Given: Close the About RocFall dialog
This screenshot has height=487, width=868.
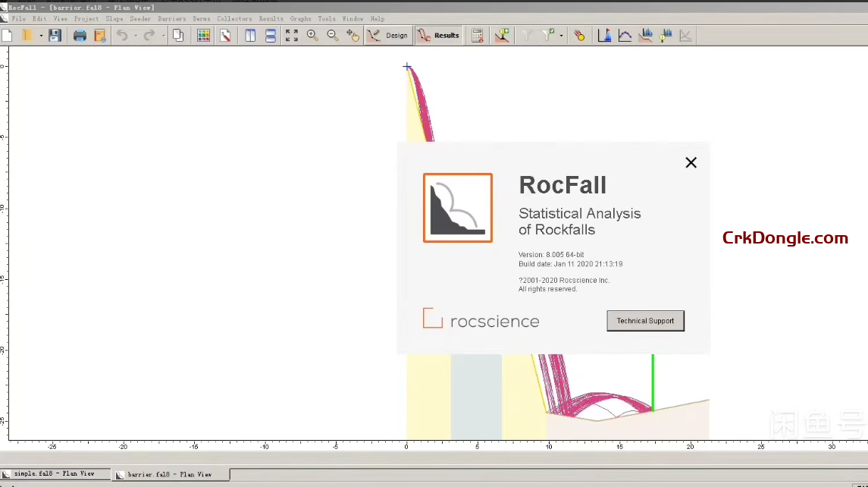Looking at the screenshot, I should pos(691,162).
